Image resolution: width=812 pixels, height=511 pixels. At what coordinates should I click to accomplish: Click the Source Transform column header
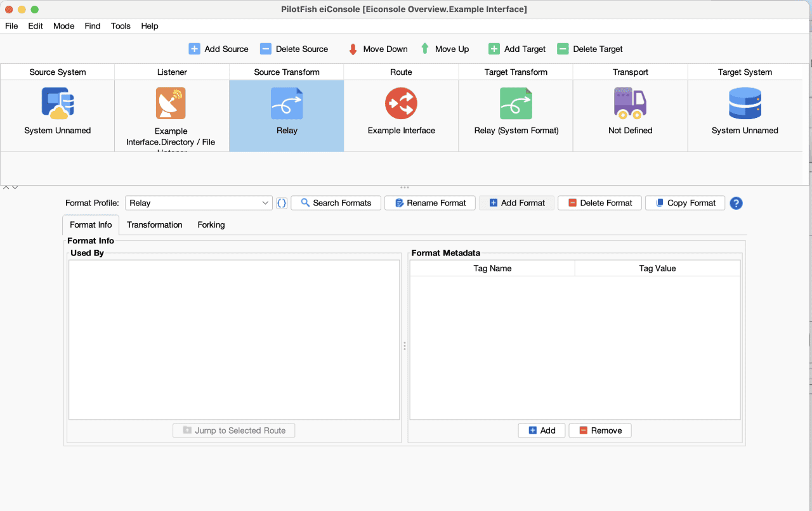(287, 72)
